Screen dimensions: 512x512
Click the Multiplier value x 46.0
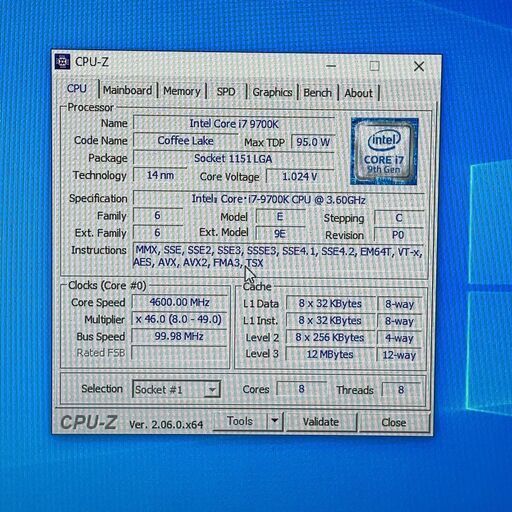[179, 319]
